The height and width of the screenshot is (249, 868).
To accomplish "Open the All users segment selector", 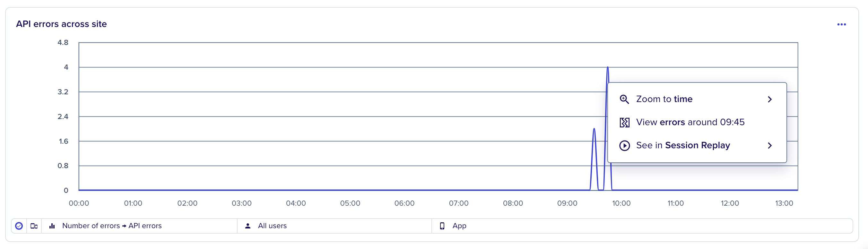I will pyautogui.click(x=334, y=226).
